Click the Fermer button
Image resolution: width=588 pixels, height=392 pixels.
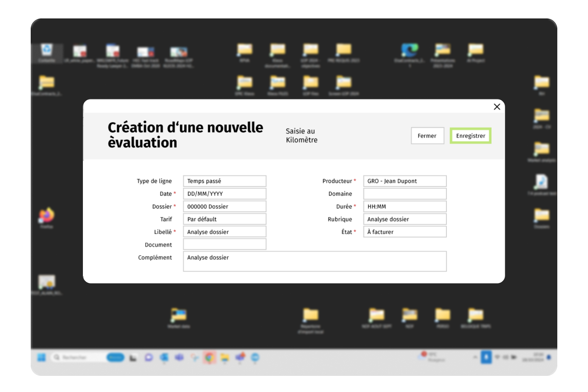(x=427, y=136)
